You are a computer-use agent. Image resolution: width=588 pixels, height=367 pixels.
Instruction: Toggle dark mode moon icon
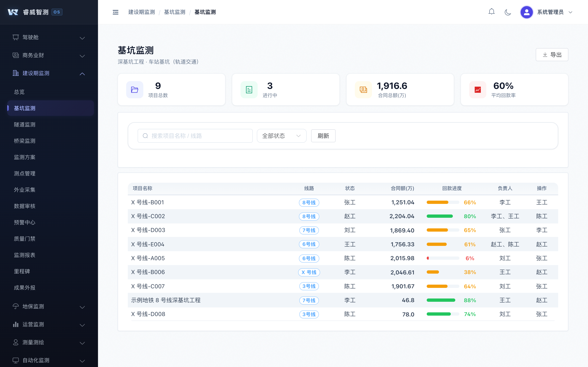coord(508,12)
